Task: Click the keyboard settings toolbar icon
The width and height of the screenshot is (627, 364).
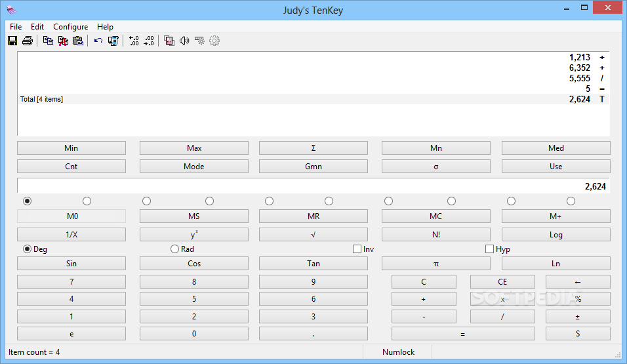Action: [x=199, y=41]
